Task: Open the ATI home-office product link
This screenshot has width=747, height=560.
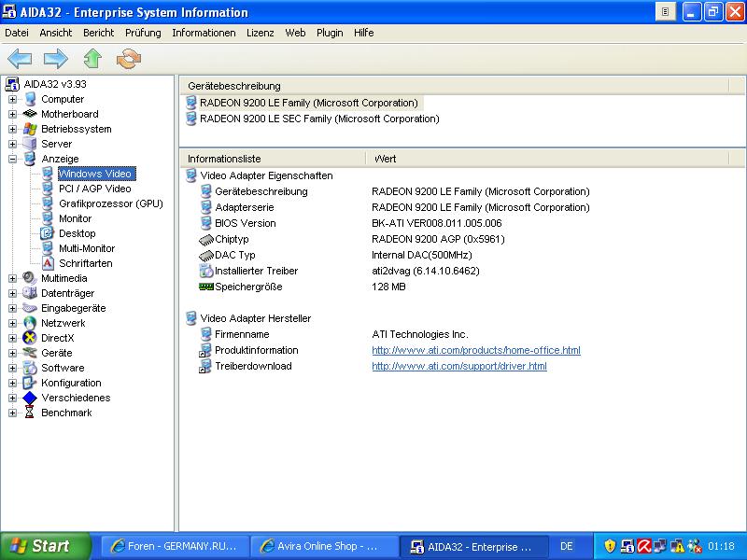Action: click(x=476, y=351)
